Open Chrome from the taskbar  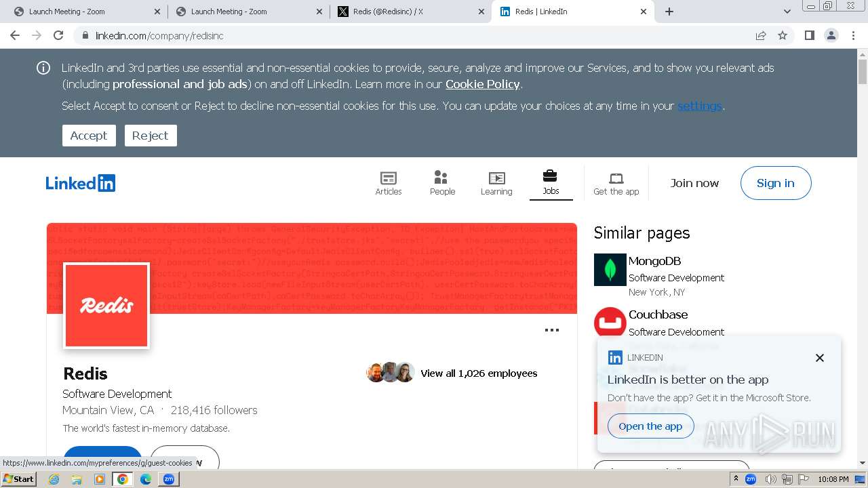(123, 479)
